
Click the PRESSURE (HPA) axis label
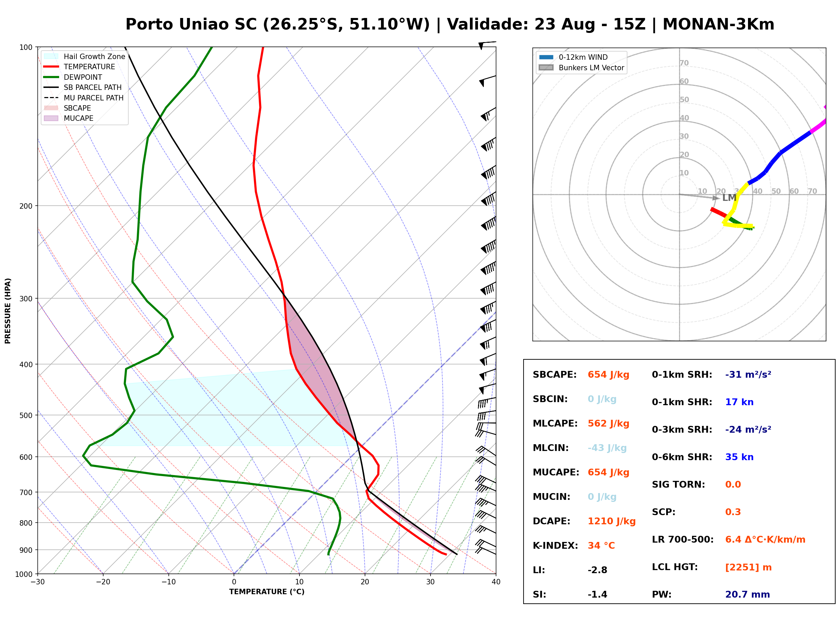[8, 311]
